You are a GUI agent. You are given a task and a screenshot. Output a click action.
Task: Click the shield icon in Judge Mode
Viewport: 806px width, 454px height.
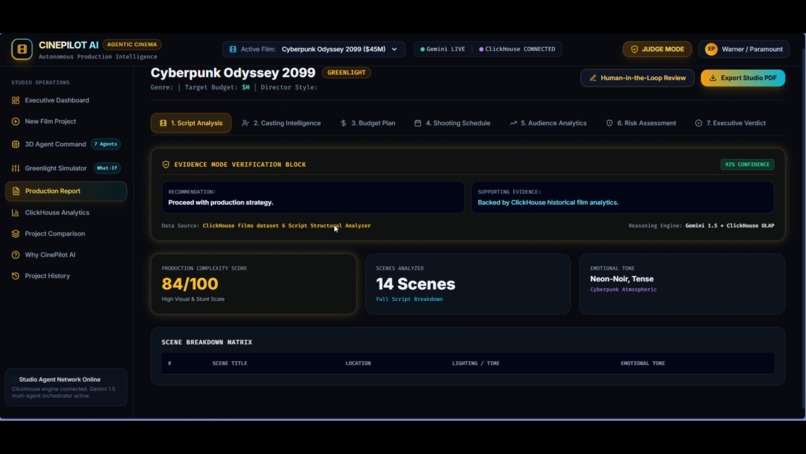[634, 49]
